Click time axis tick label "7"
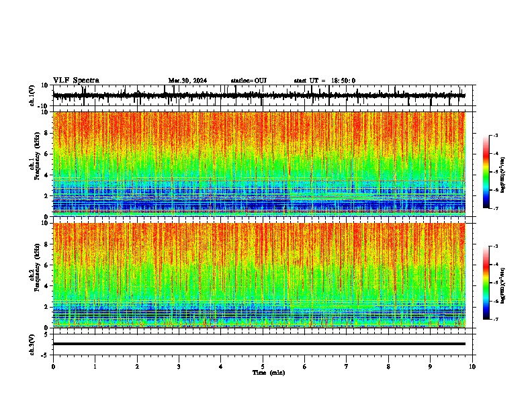The height and width of the screenshot is (411, 532). coord(347,367)
